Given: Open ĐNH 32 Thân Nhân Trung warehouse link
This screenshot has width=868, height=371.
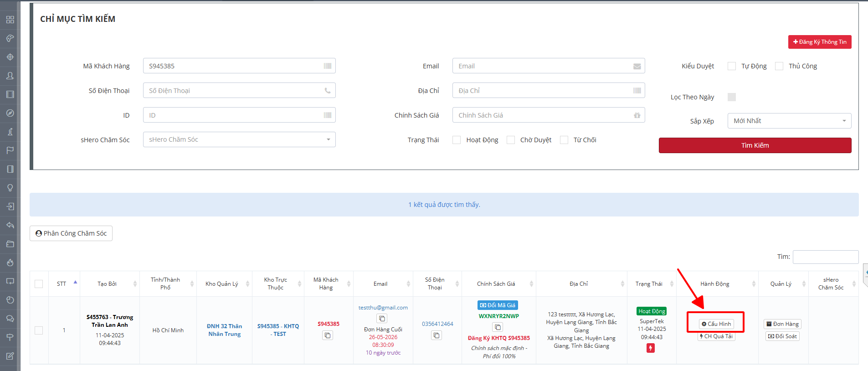Looking at the screenshot, I should click(x=224, y=330).
